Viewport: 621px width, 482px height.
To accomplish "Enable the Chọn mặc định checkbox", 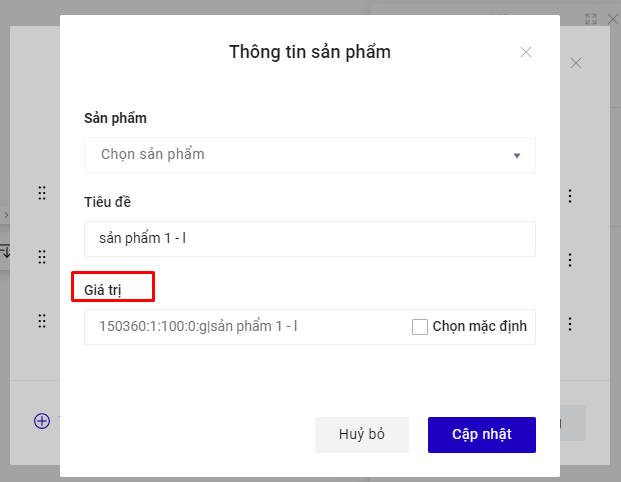I will (x=420, y=326).
